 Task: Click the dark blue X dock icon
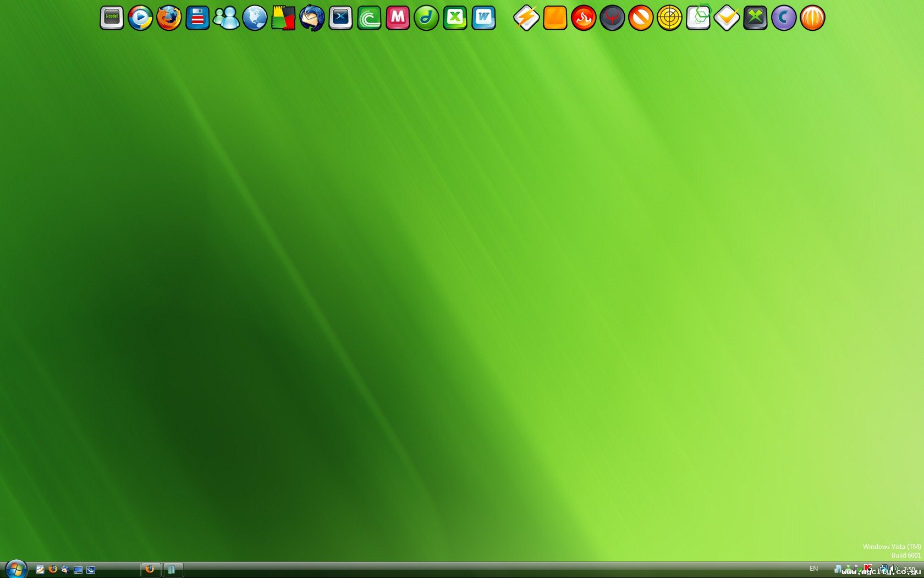(x=340, y=18)
